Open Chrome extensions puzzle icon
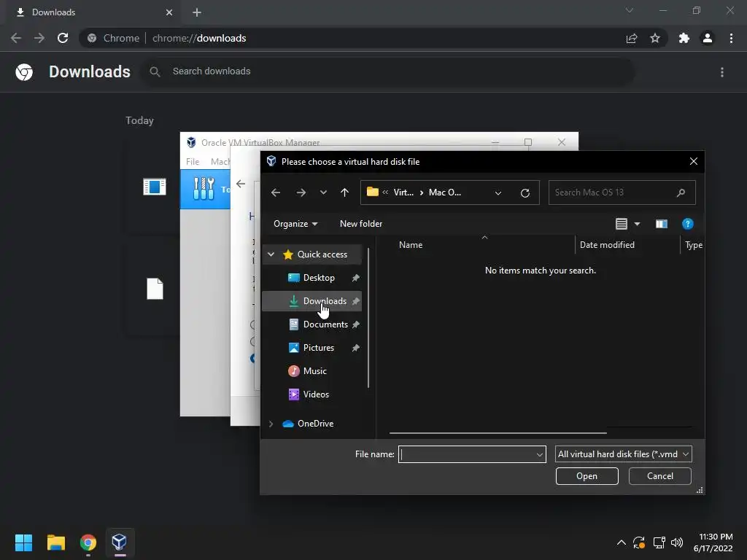747x560 pixels. pos(684,38)
